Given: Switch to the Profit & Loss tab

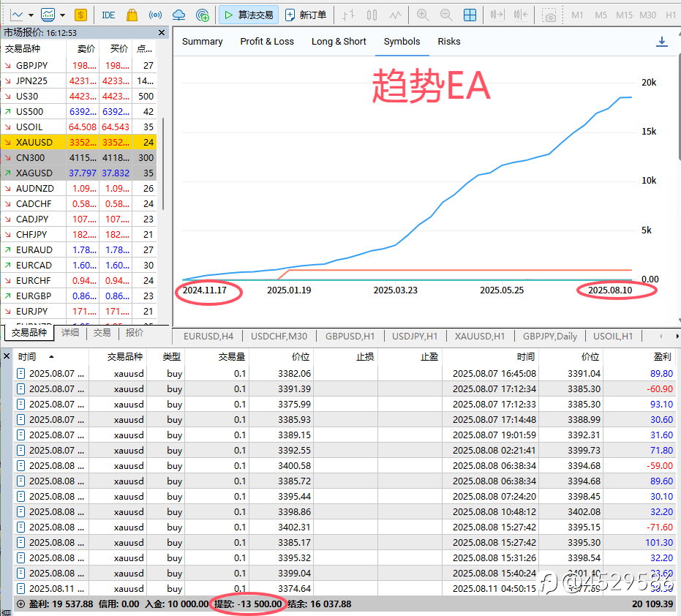Looking at the screenshot, I should [267, 42].
